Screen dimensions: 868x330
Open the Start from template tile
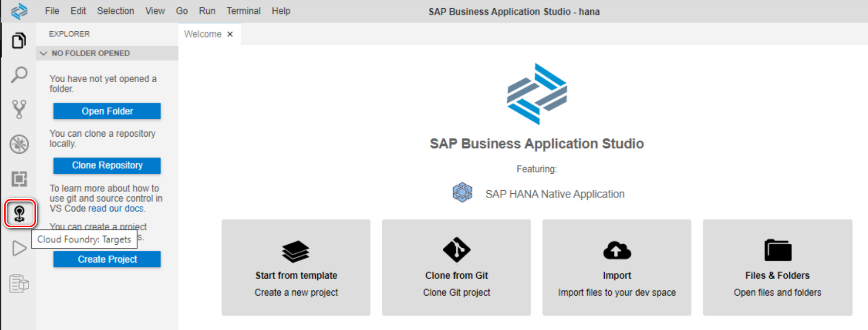pyautogui.click(x=296, y=267)
